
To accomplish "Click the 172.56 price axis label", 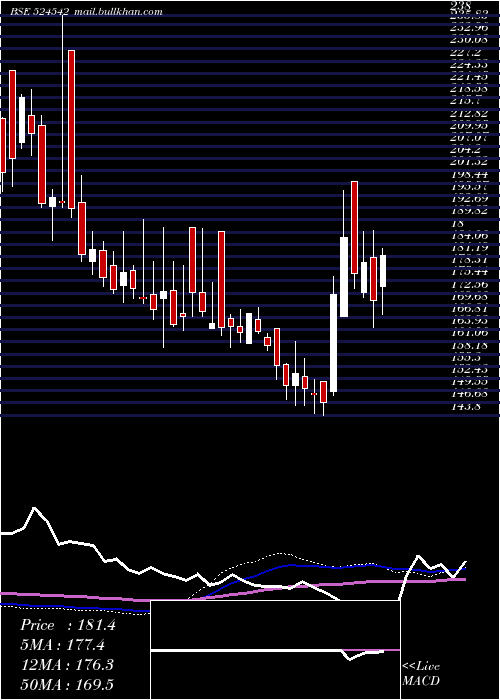I will (468, 284).
